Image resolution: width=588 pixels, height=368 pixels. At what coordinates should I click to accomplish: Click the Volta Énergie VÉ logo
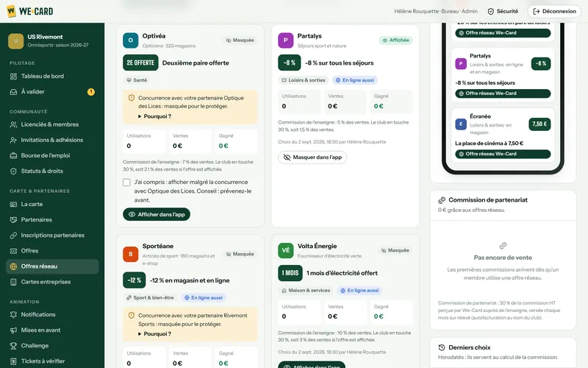pos(286,250)
